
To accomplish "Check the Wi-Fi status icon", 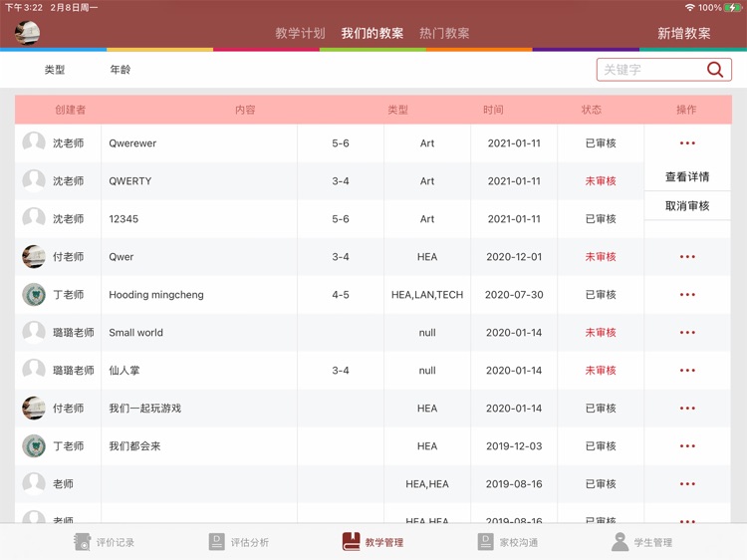I will tap(690, 8).
